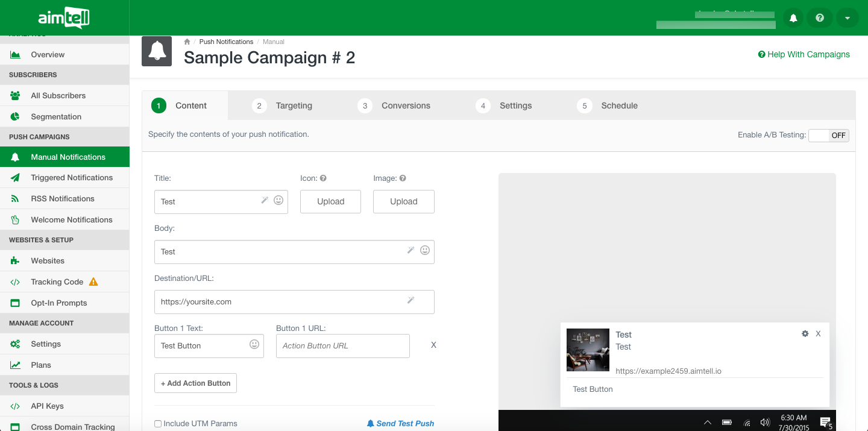868x431 pixels.
Task: Click gear icon in notification preview
Action: click(x=805, y=333)
